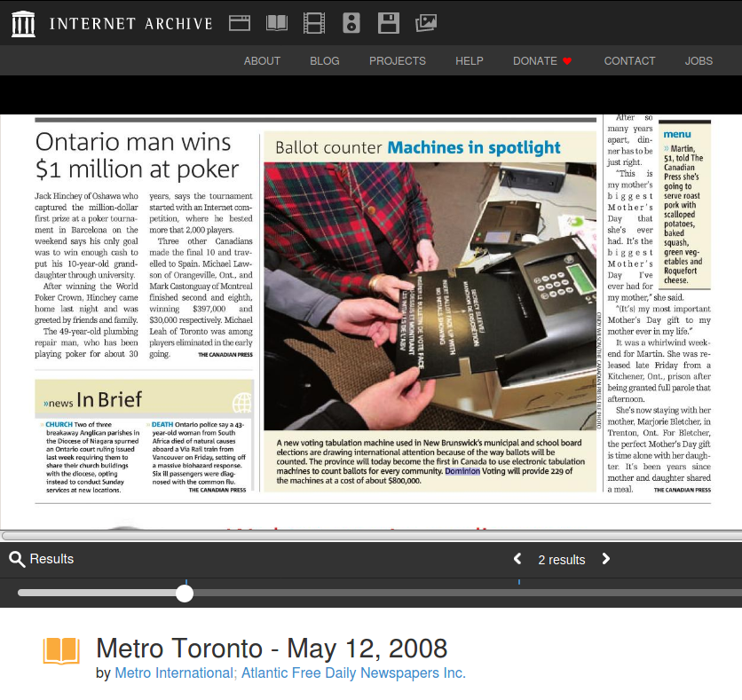Click the Metro International author link
This screenshot has height=700, width=742.
(174, 673)
